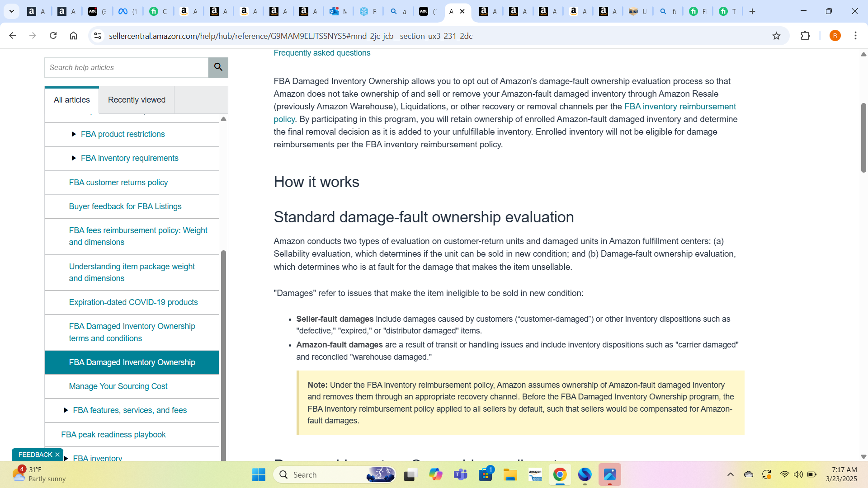Expand FBA inventory requirements section
868x488 pixels.
(x=74, y=158)
